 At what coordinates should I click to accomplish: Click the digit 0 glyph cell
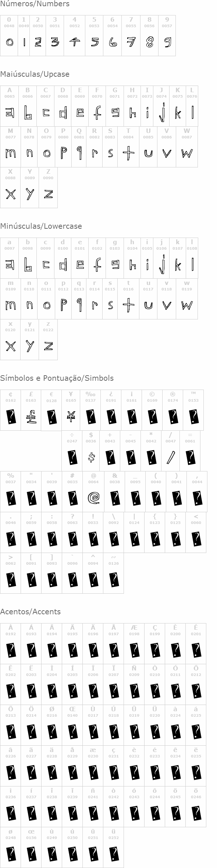9,36
